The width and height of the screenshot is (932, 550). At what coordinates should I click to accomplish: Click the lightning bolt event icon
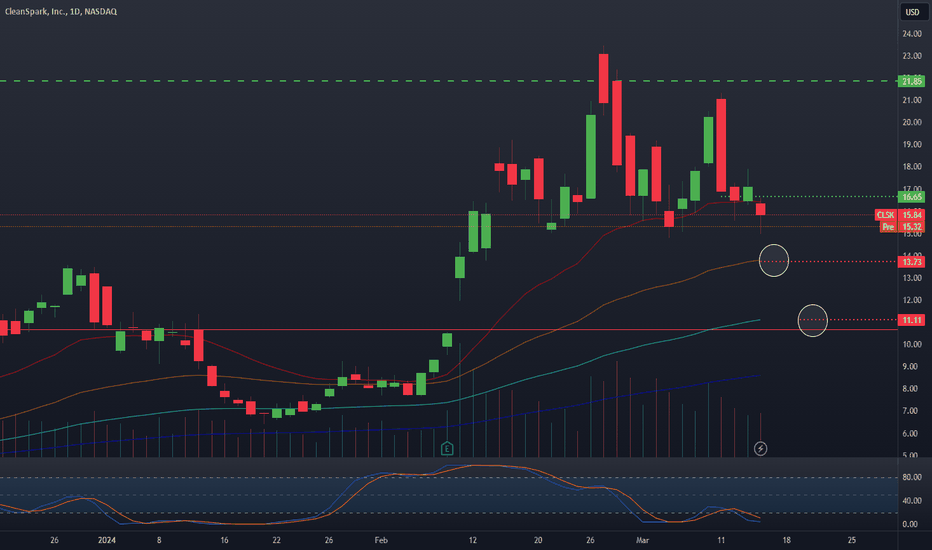[x=760, y=449]
